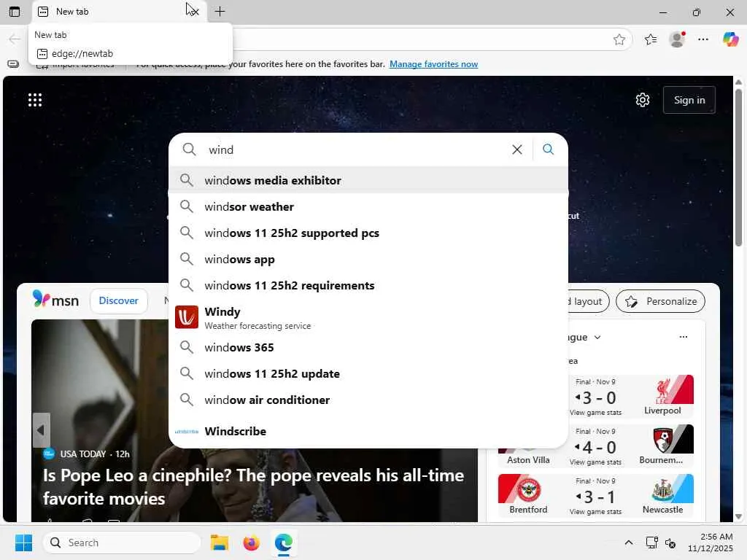747x560 pixels.
Task: Open the apps grid launcher
Action: pyautogui.click(x=35, y=100)
